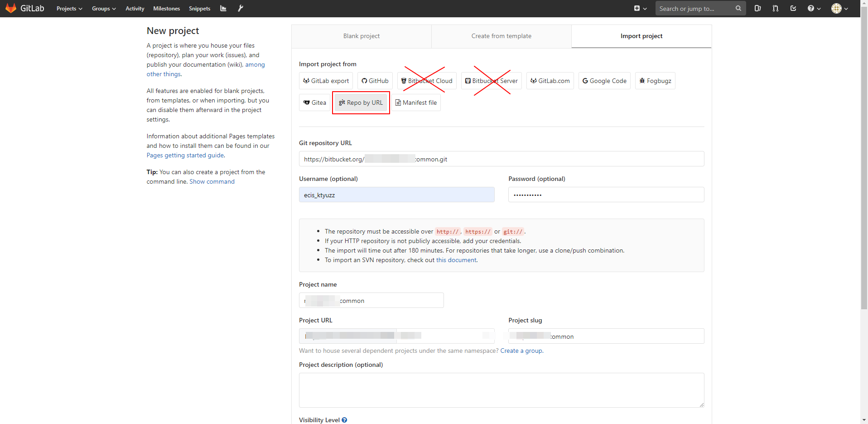Go to Activity in the navbar

pyautogui.click(x=135, y=9)
